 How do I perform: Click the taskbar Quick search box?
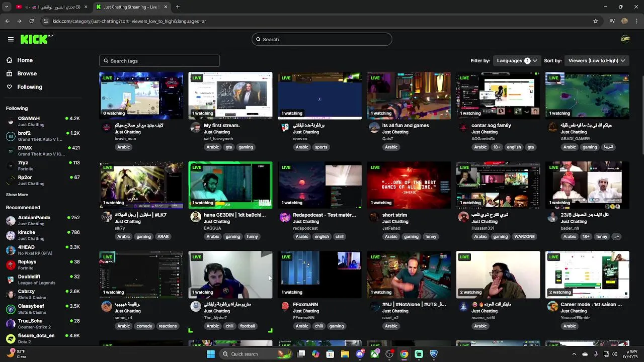coord(257,354)
